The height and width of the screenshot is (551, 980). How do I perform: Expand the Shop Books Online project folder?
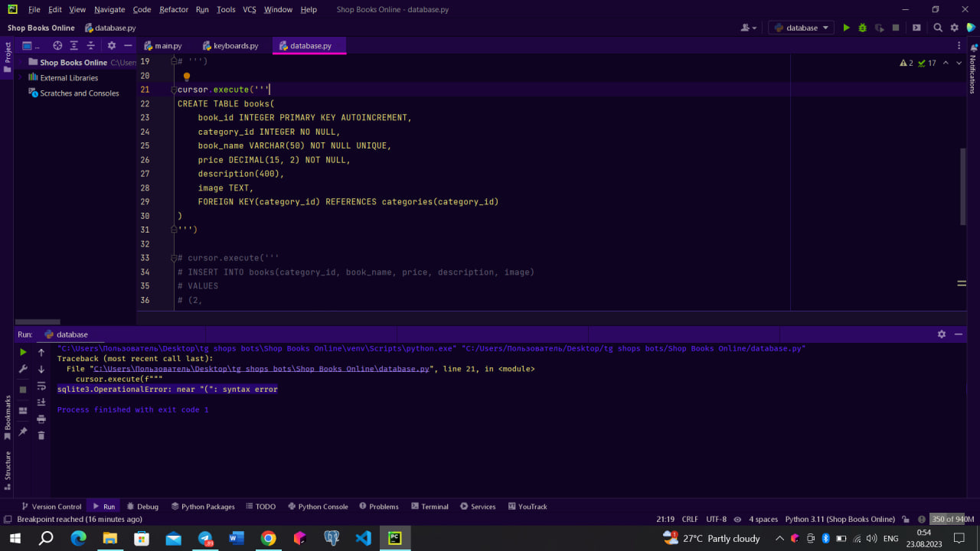(x=21, y=62)
